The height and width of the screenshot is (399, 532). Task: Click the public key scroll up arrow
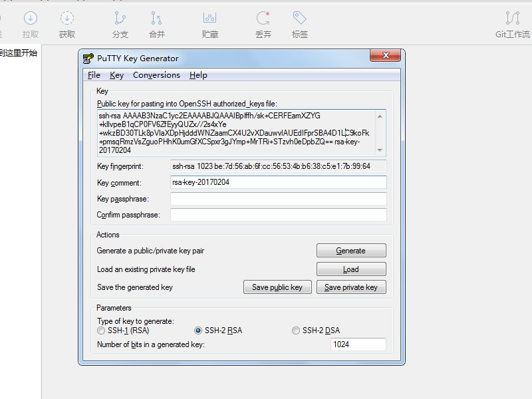[x=380, y=116]
